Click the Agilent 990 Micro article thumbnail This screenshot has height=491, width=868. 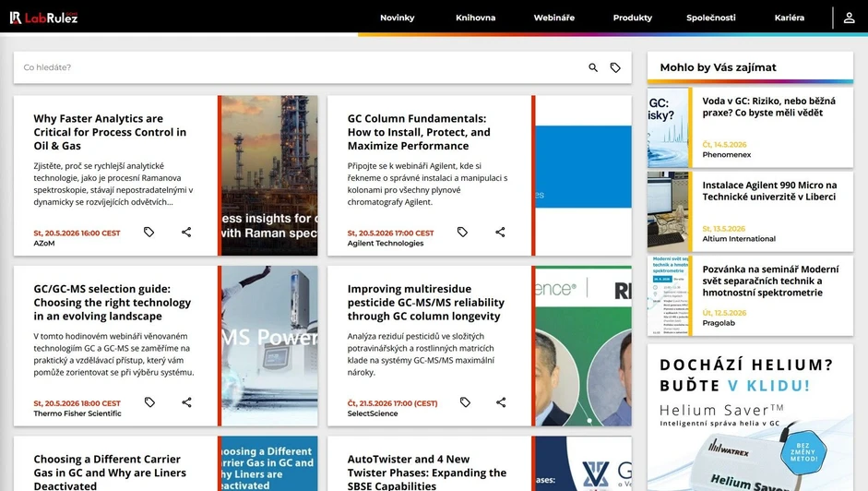pyautogui.click(x=668, y=211)
